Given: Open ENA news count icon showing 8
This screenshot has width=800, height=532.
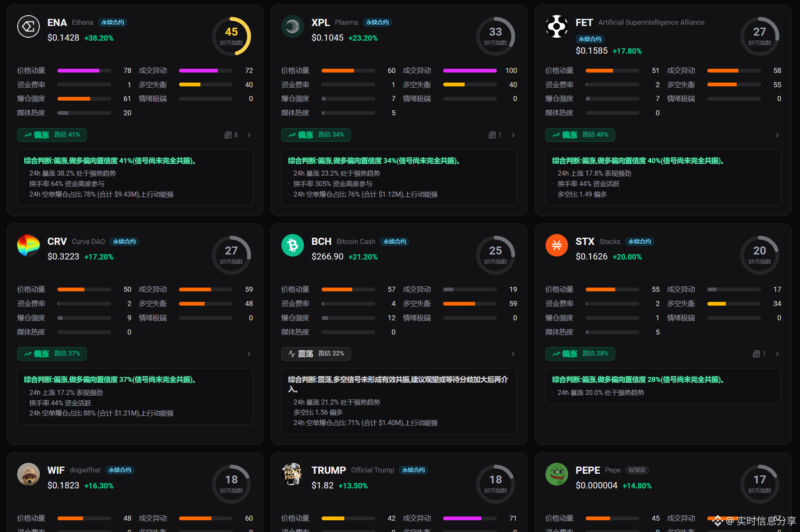Looking at the screenshot, I should [x=231, y=135].
